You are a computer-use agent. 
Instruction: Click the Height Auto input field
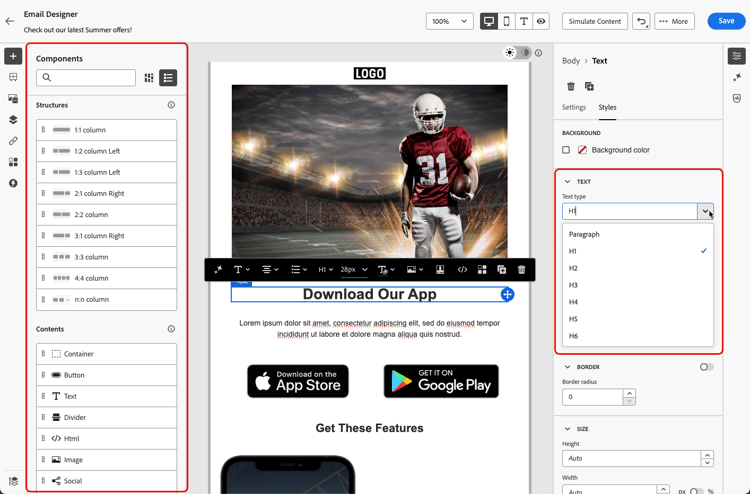(631, 458)
